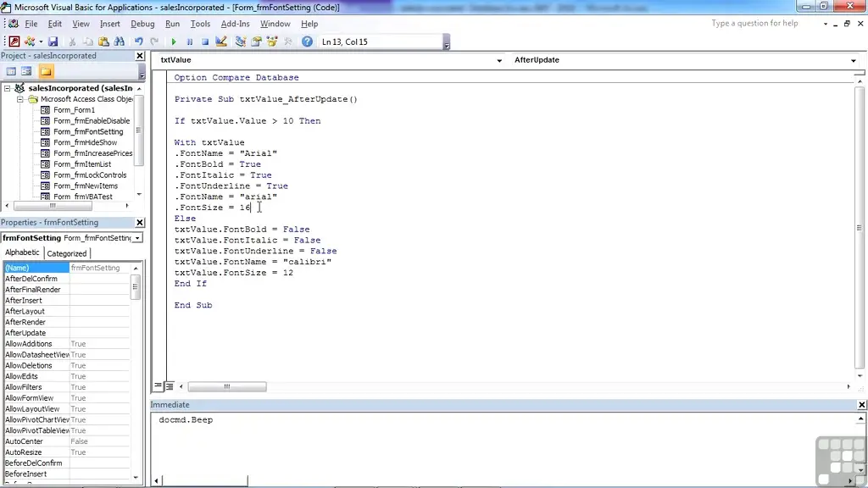Open the File menu

[x=31, y=24]
